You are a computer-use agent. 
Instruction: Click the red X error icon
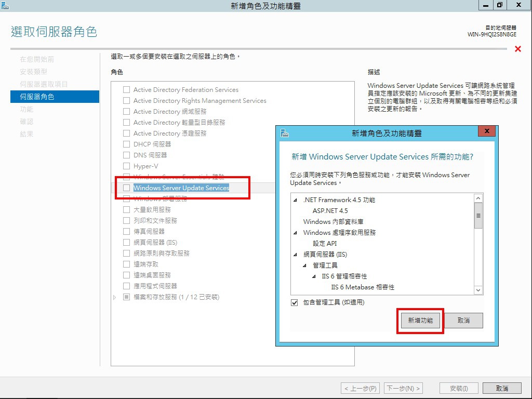pos(518,49)
